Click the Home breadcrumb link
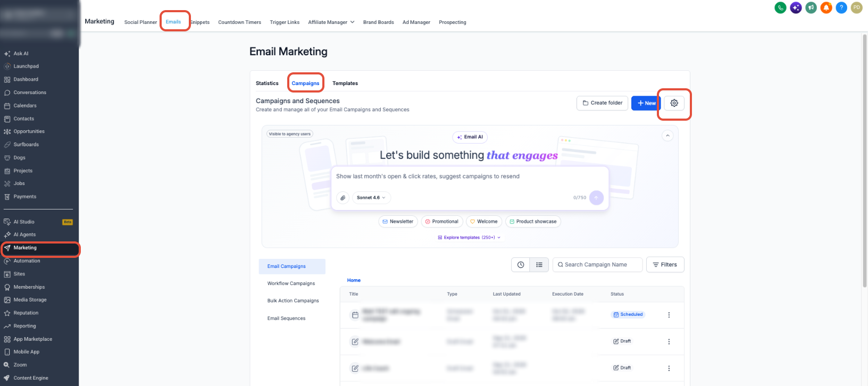 [x=354, y=280]
